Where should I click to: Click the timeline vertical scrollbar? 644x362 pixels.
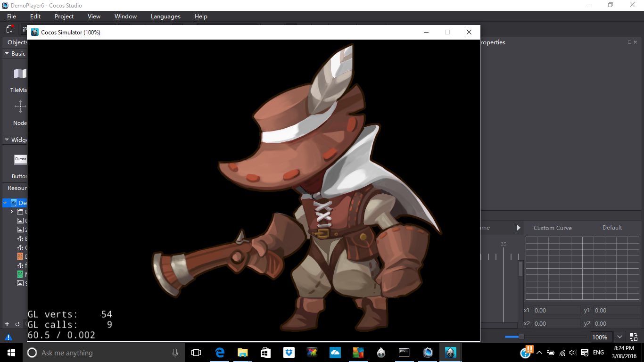tap(520, 269)
